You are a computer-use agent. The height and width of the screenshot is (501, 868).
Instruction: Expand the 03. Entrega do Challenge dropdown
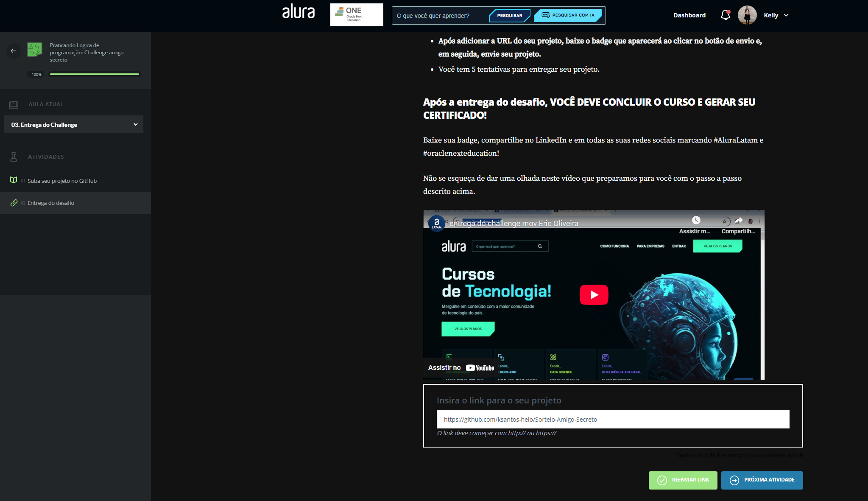coord(74,124)
